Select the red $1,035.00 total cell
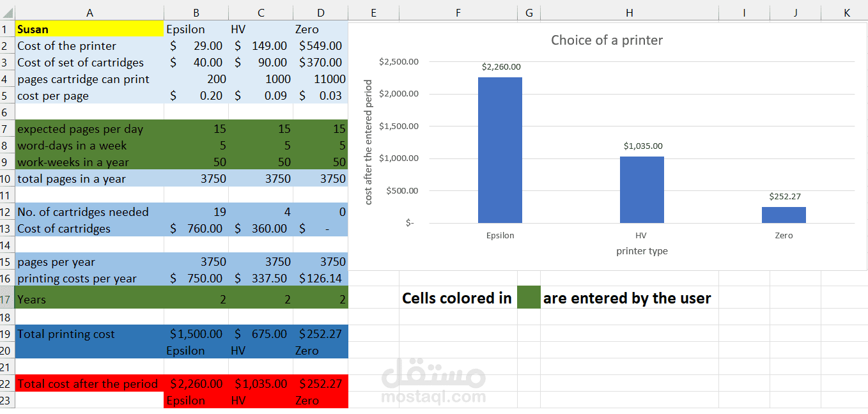Screen dimensions: 868x414 coord(261,383)
